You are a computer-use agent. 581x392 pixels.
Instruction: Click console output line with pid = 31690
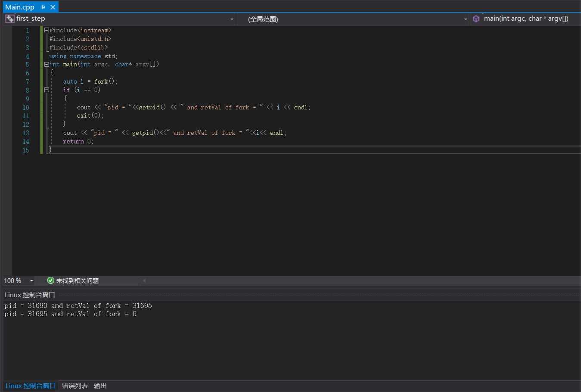coord(78,305)
